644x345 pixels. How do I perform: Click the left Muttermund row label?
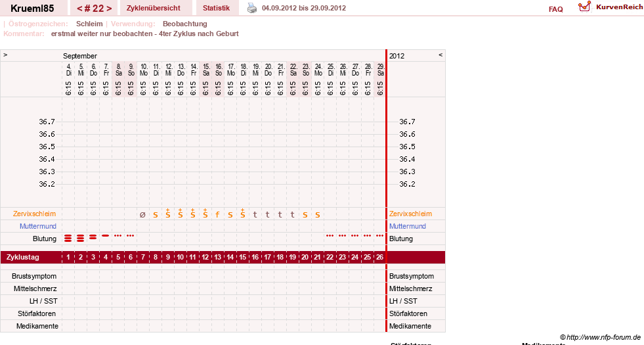click(38, 226)
